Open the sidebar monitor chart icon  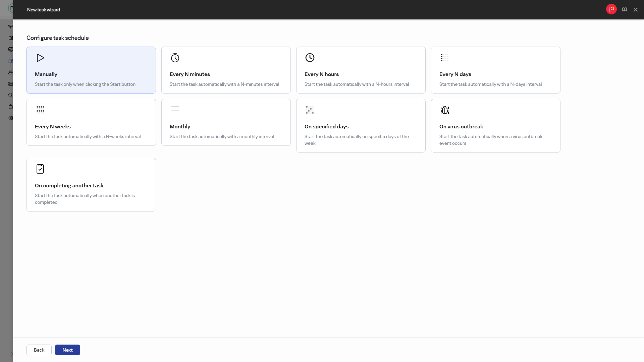tap(11, 50)
